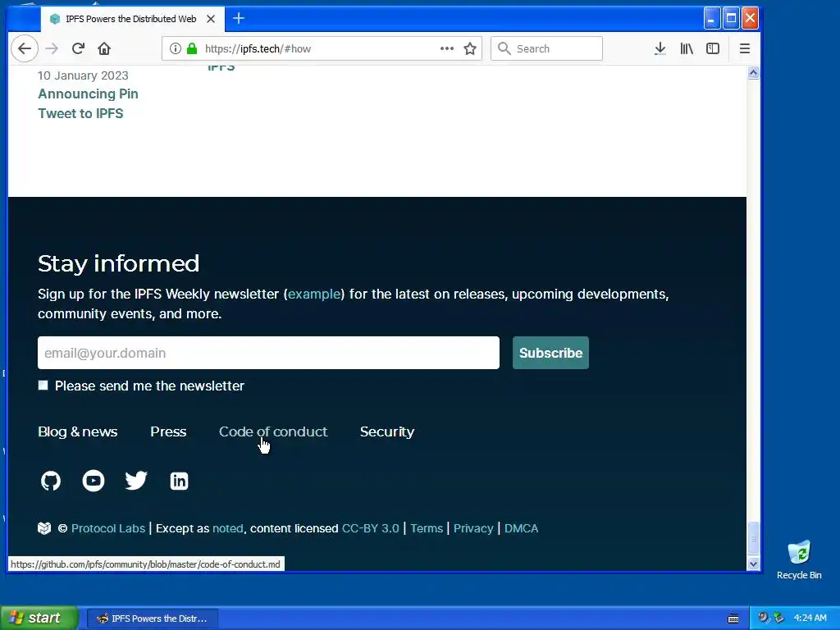This screenshot has height=630, width=840.
Task: Click the Subscribe button
Action: pos(550,353)
